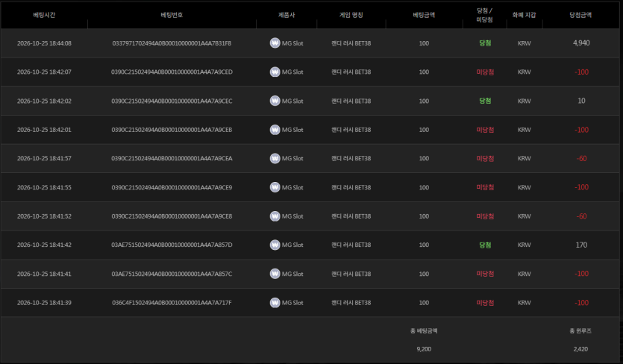Click the 당첨금액 column header

tap(580, 15)
